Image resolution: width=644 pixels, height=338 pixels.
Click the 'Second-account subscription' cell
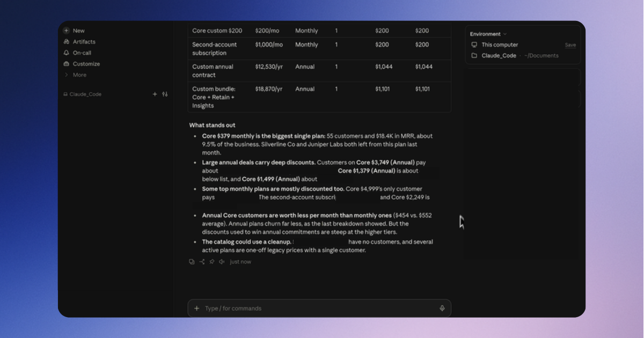coord(215,49)
